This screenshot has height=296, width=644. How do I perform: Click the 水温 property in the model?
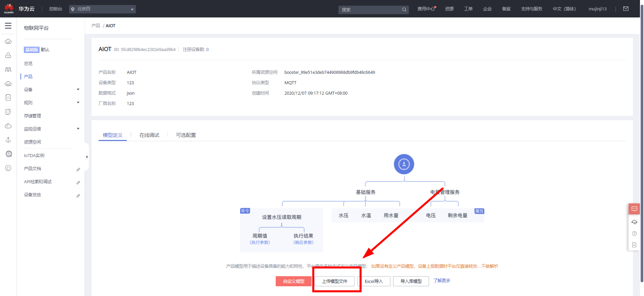366,215
